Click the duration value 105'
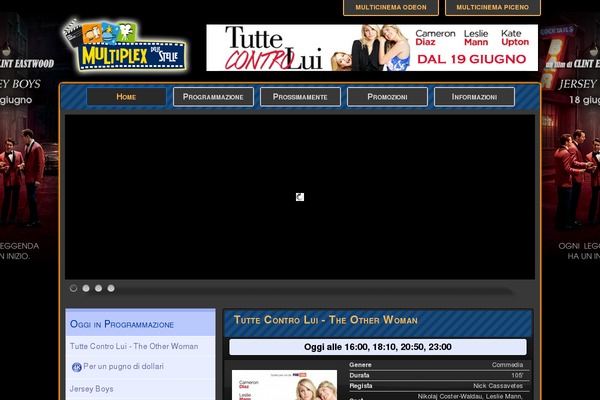This screenshot has height=400, width=600. coord(517,376)
